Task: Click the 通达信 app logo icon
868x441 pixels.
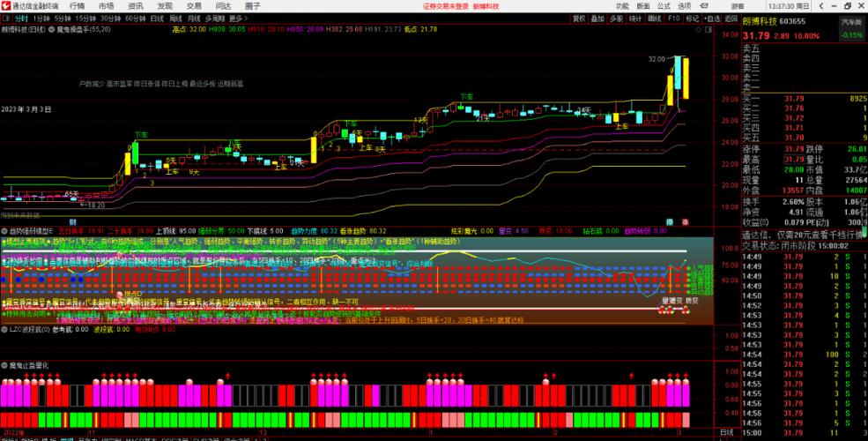Action: click(x=7, y=5)
